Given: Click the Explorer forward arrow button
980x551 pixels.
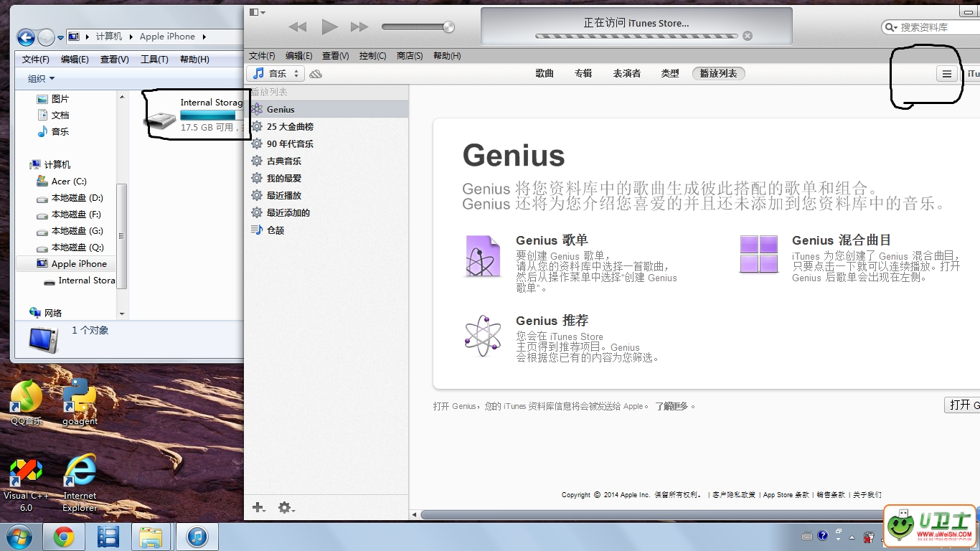Looking at the screenshot, I should click(x=46, y=37).
